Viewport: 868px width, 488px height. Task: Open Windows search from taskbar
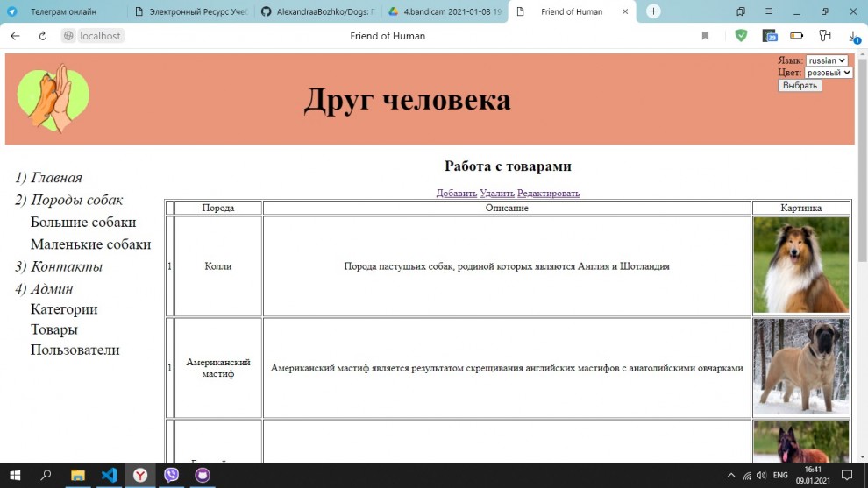coord(46,475)
